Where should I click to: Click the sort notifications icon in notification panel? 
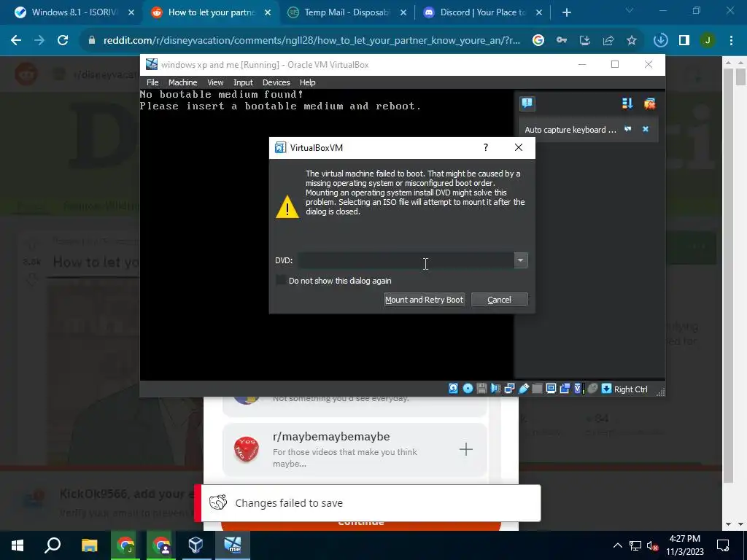coord(627,104)
